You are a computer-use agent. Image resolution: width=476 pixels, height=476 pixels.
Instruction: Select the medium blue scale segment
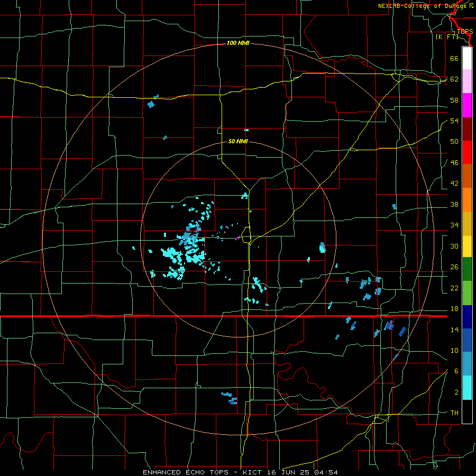pyautogui.click(x=467, y=340)
